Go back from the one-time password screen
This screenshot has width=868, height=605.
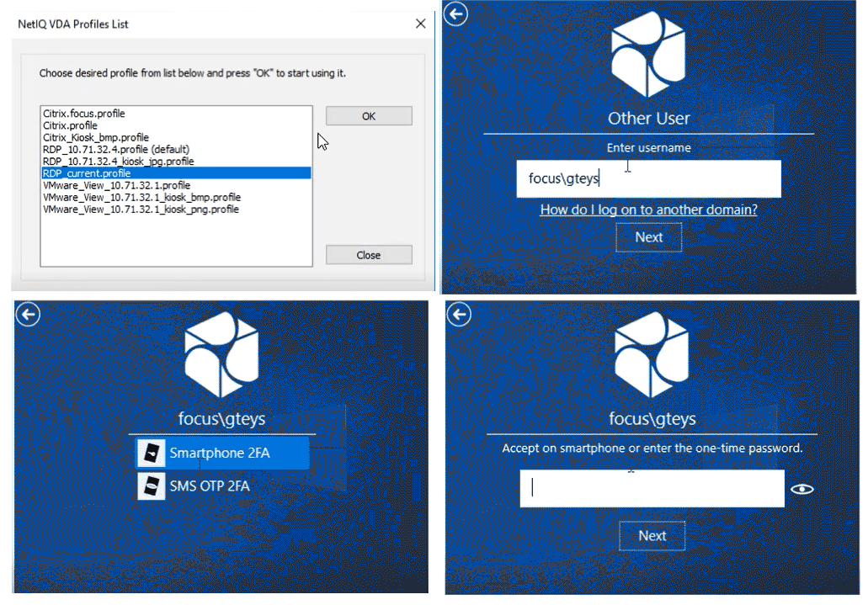click(459, 315)
